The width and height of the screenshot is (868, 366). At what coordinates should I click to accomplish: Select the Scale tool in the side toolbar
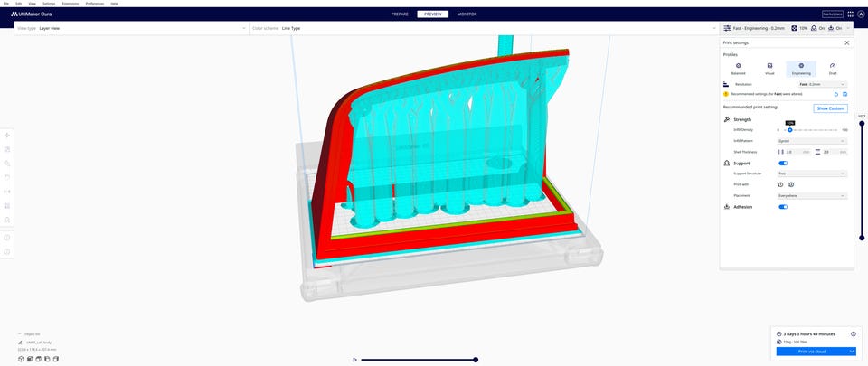coord(7,149)
